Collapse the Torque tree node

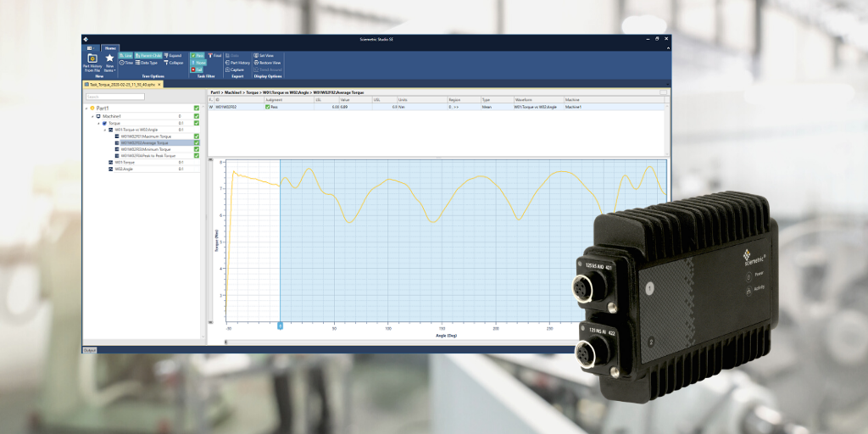(98, 123)
